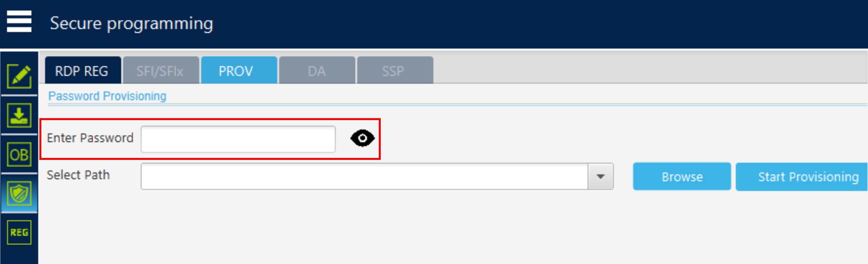Switch to the RDP REG tab
Viewport: 868px width, 264px height.
pos(83,70)
